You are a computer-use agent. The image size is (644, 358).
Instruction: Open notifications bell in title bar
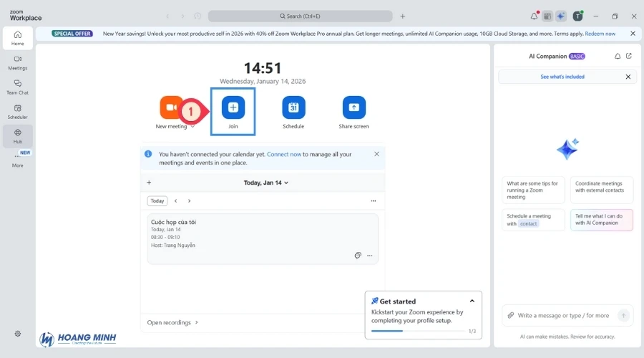coord(534,16)
